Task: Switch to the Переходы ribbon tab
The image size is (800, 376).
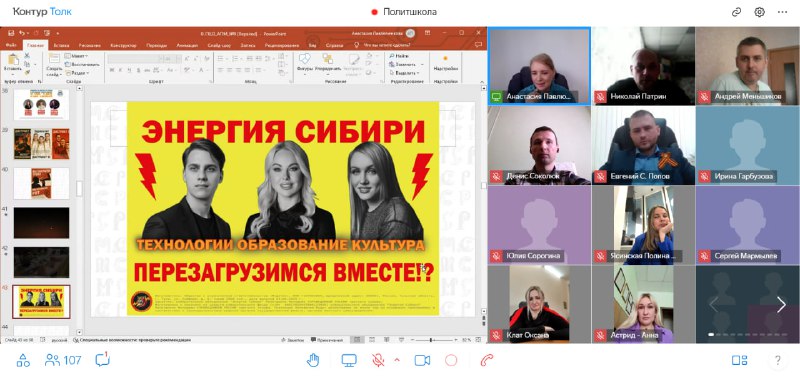Action: point(156,45)
